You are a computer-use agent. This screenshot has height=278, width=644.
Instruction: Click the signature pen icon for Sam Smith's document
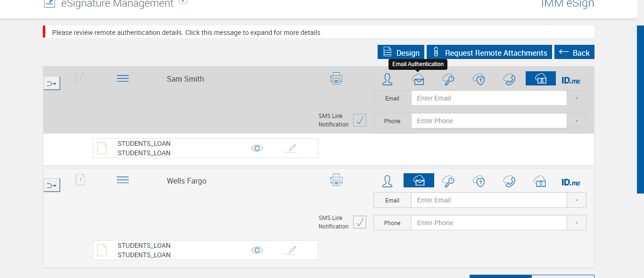tap(291, 148)
